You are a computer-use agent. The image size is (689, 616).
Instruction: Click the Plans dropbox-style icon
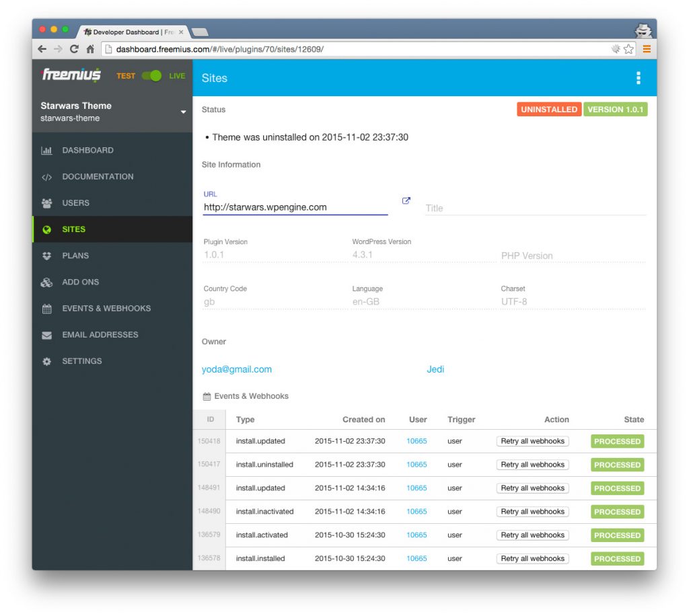pos(46,256)
